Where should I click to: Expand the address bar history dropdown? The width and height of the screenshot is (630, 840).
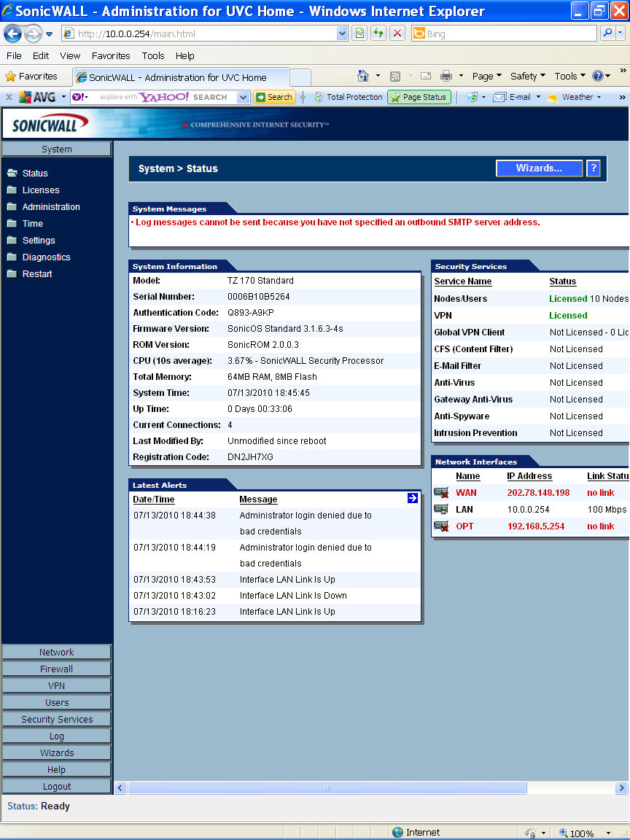[x=342, y=34]
